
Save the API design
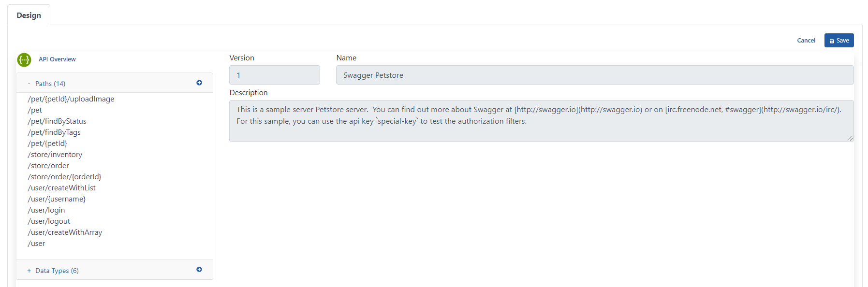pyautogui.click(x=839, y=41)
